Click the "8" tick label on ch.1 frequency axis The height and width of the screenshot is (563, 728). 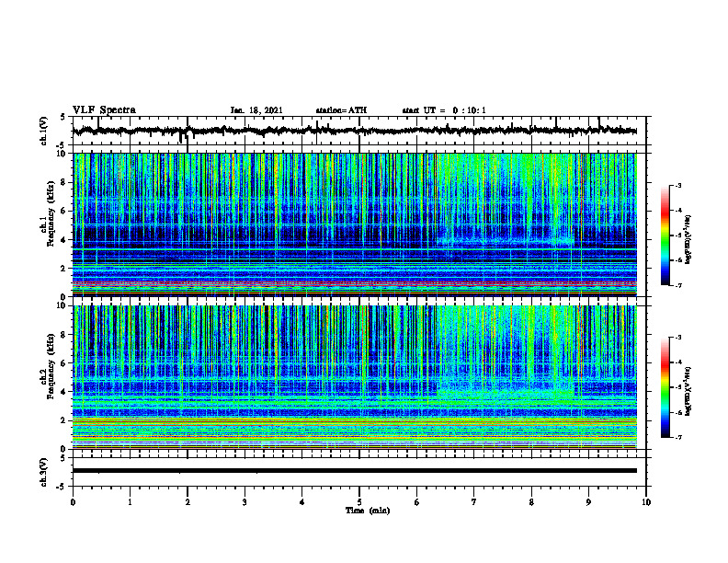click(63, 182)
